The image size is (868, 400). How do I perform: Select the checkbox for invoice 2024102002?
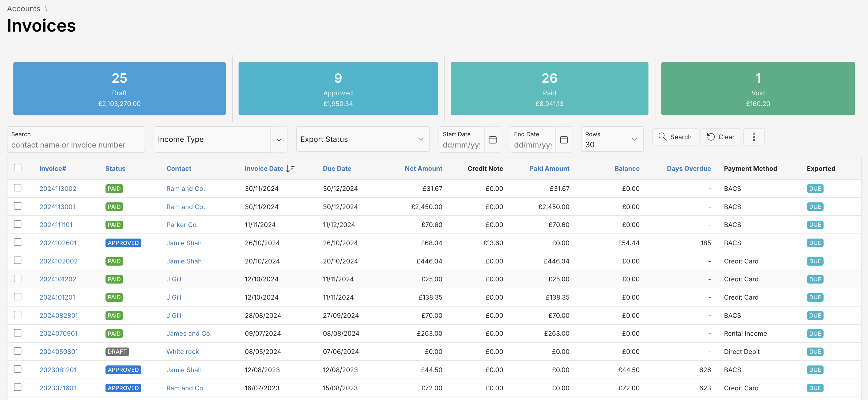[18, 260]
